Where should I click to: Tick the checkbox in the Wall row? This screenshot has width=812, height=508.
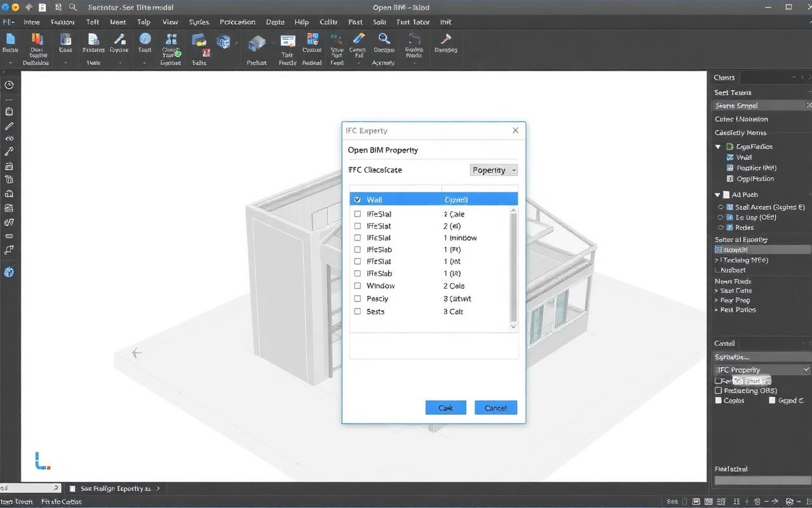point(358,199)
